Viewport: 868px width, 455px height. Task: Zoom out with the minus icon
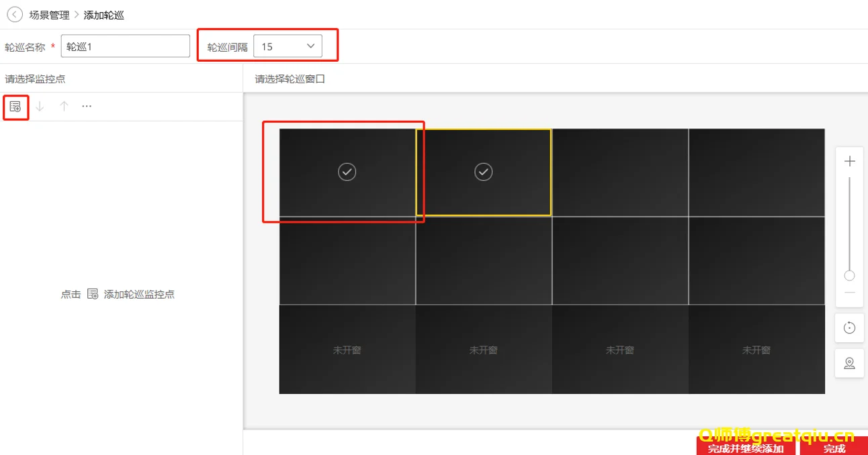pyautogui.click(x=849, y=293)
